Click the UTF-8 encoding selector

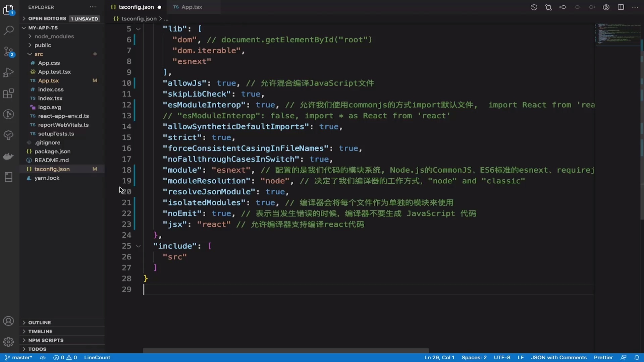click(502, 358)
